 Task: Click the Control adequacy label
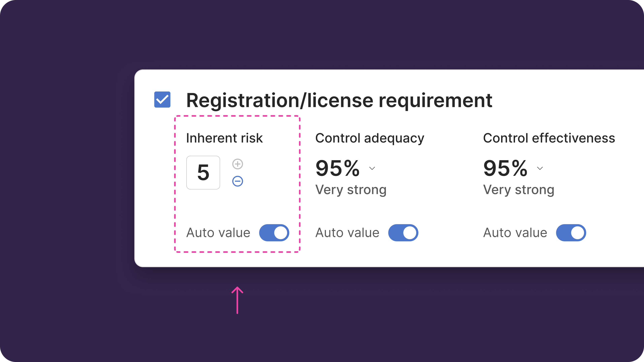pos(370,138)
